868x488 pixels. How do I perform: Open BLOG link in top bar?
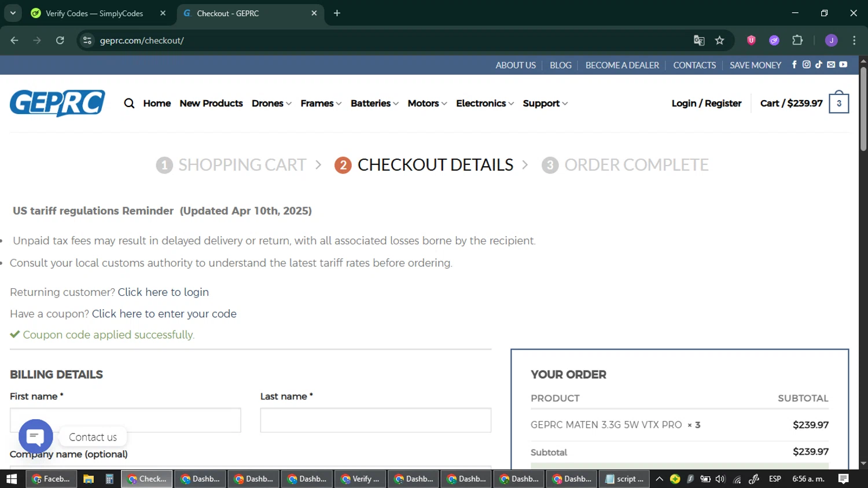pyautogui.click(x=561, y=65)
